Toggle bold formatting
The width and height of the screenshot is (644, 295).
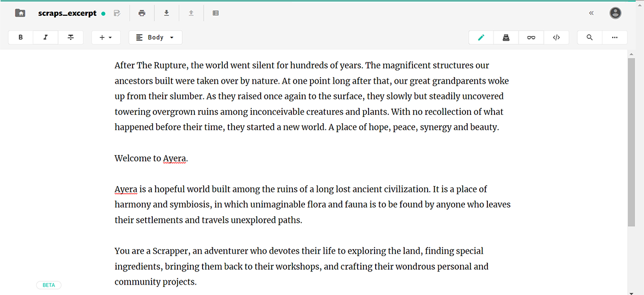pos(21,37)
